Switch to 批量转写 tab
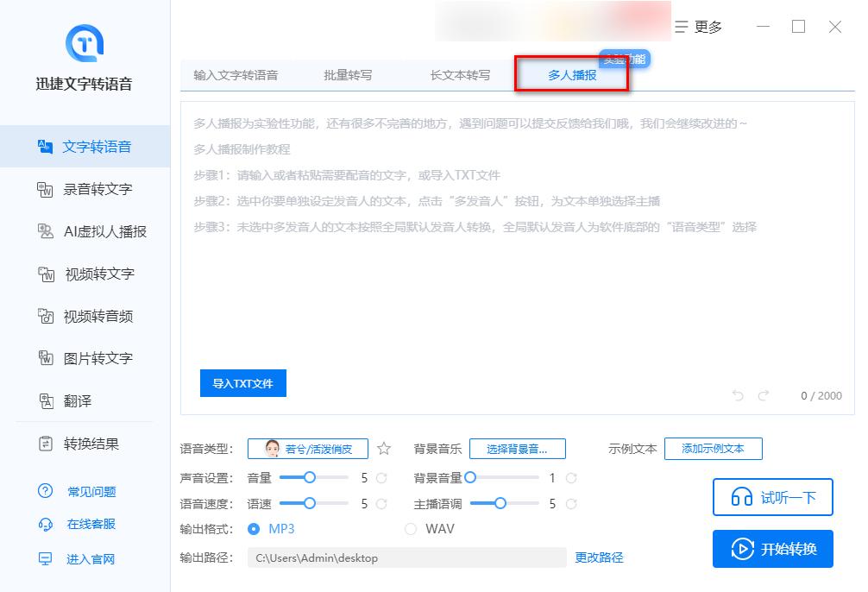 point(348,75)
